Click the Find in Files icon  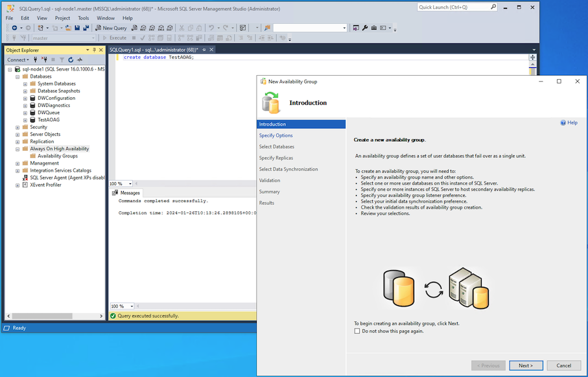[x=267, y=28]
